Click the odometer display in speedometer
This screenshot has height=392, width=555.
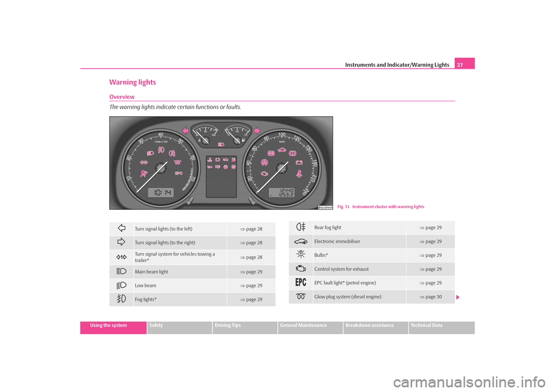[282, 193]
